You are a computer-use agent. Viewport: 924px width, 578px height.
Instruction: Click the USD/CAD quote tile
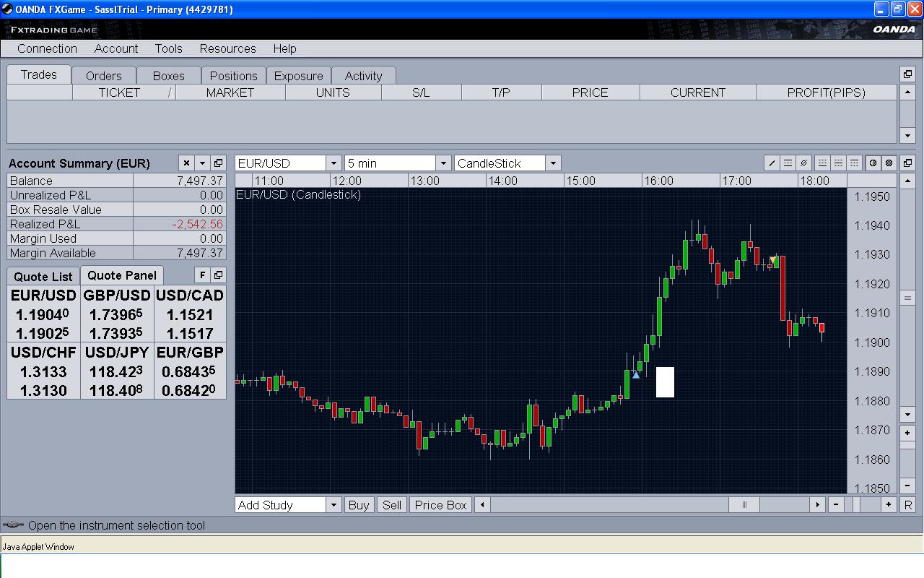click(190, 314)
